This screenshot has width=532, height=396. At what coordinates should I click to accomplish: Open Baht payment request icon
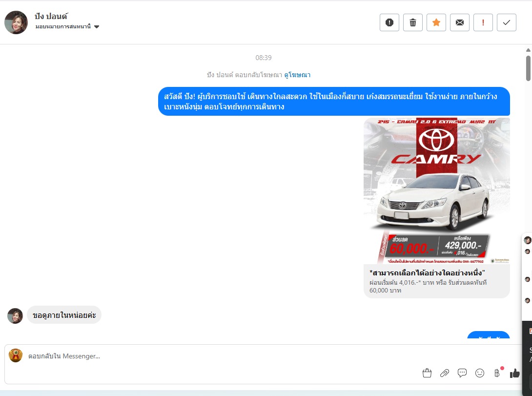[x=497, y=373]
